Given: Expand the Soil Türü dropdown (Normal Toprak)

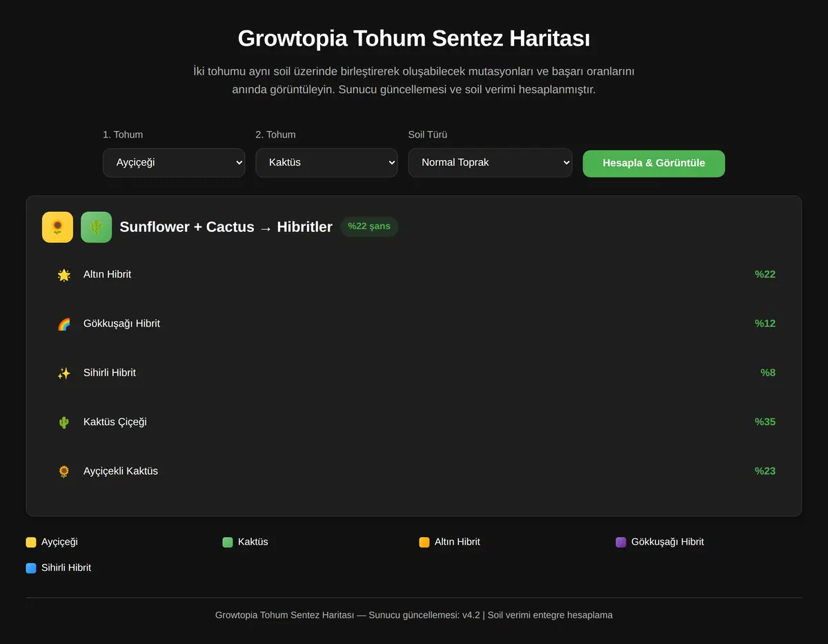Looking at the screenshot, I should click(x=490, y=163).
